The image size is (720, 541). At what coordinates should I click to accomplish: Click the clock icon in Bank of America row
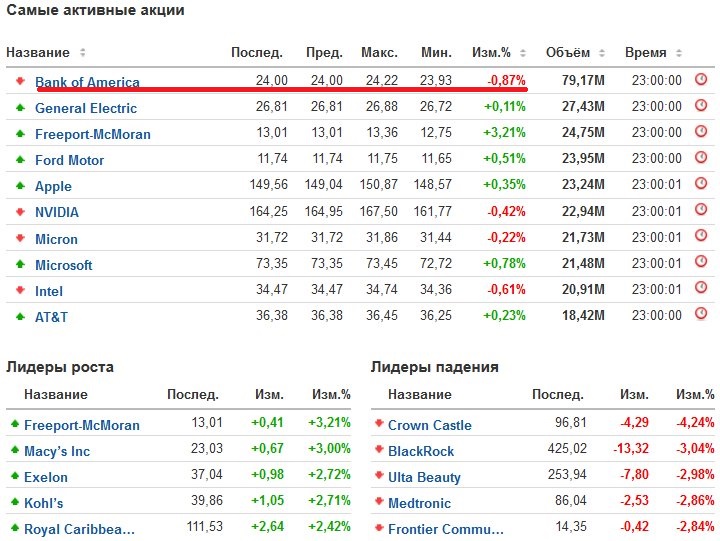(701, 80)
